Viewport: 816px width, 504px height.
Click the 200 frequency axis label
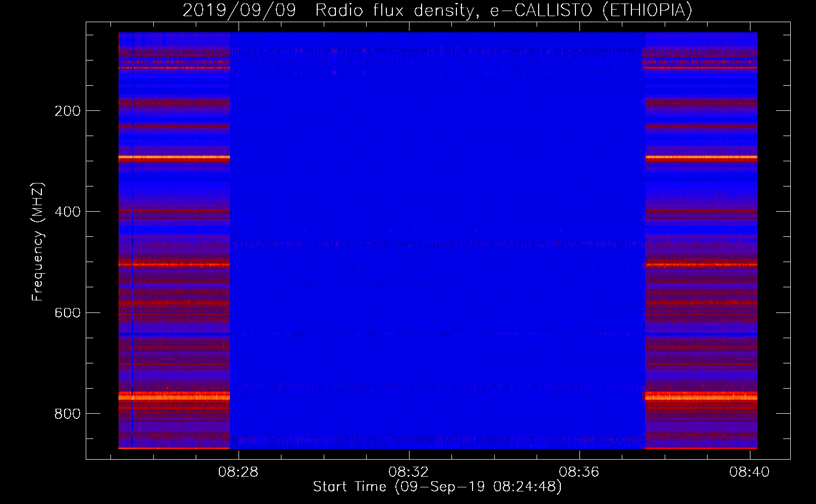[x=68, y=111]
